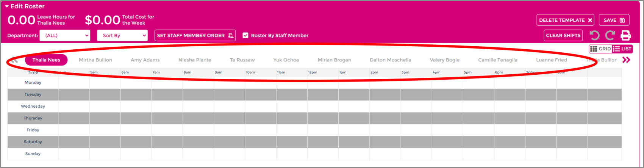Click the undo arrow icon

point(594,36)
